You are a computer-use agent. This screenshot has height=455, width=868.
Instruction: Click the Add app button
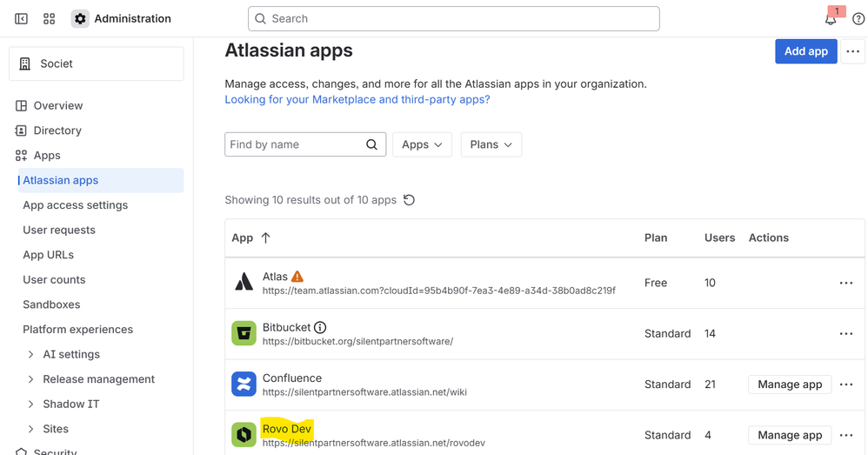[x=806, y=51]
